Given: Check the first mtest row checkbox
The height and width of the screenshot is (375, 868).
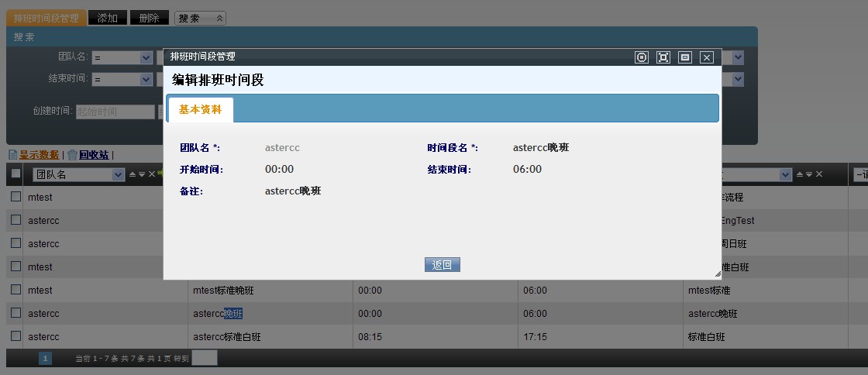Looking at the screenshot, I should pyautogui.click(x=15, y=197).
